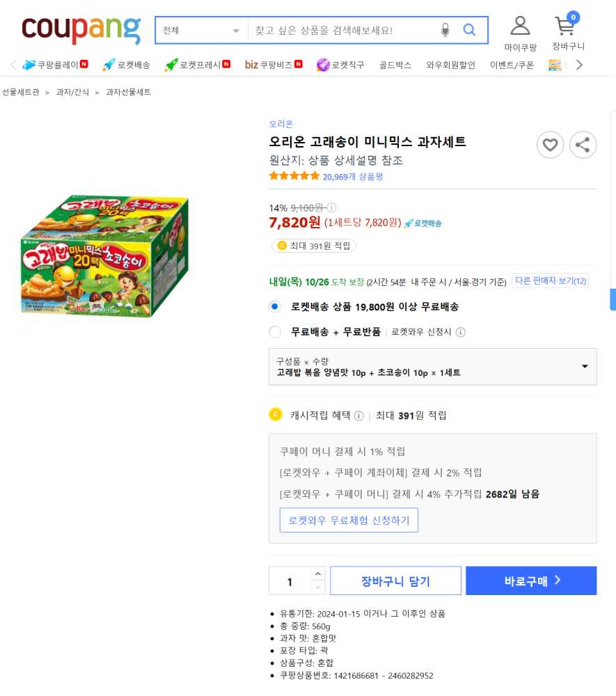This screenshot has width=616, height=696.
Task: Open the 마이쿠팡 account icon
Action: (520, 26)
